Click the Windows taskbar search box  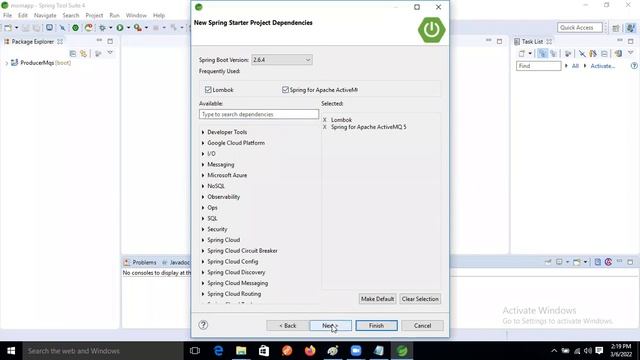click(x=102, y=351)
